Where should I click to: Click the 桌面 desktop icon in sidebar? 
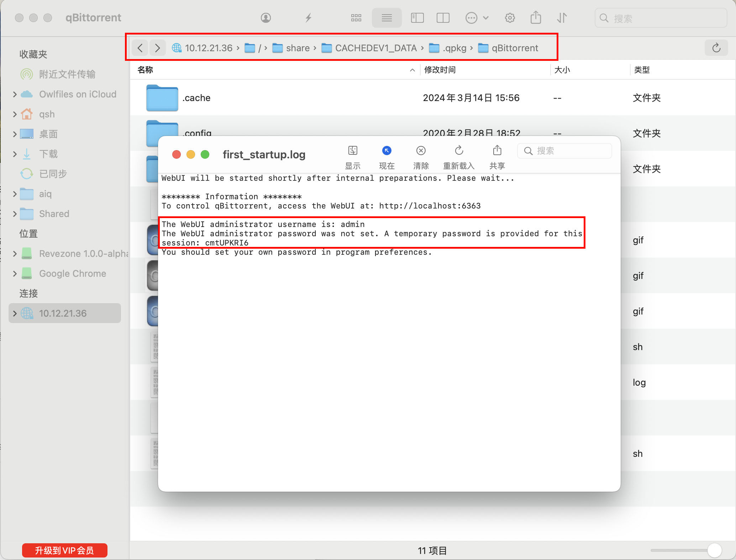(27, 134)
